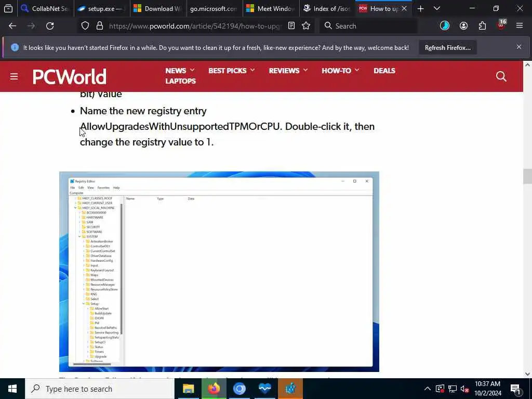
Task: Open Windows Start menu
Action: [x=12, y=389]
